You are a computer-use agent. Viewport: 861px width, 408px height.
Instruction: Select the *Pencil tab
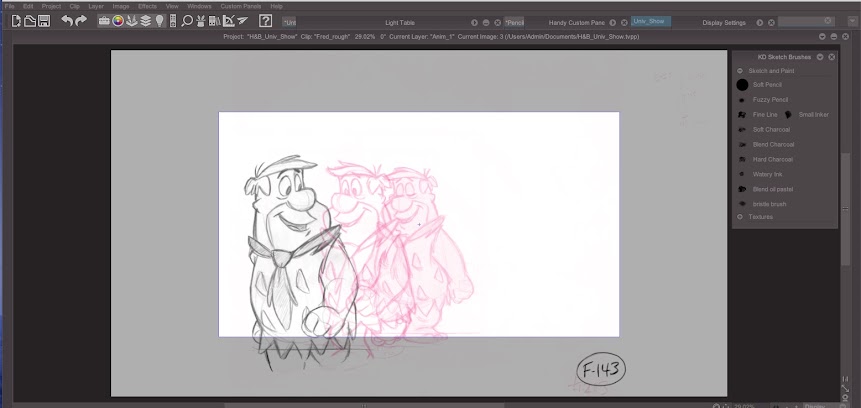coord(515,23)
